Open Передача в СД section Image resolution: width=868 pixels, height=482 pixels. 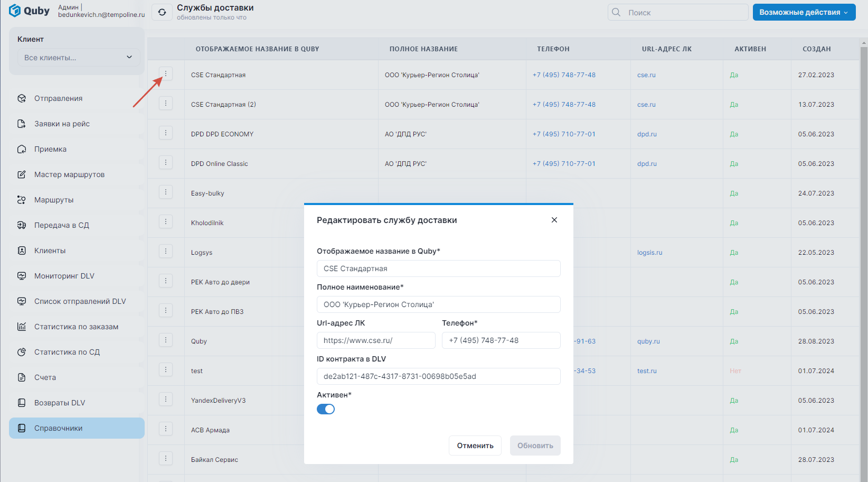[77, 225]
